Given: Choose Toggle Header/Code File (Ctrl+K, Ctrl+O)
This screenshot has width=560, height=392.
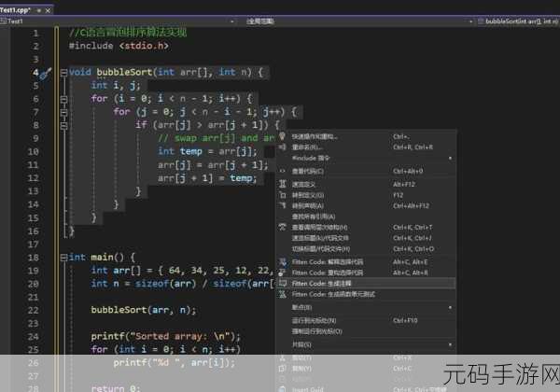Looking at the screenshot, I should (x=366, y=249).
